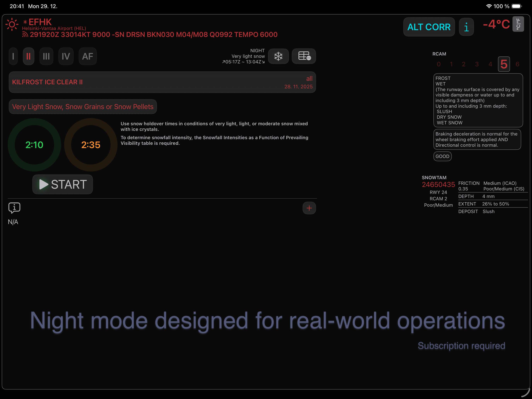This screenshot has height=399, width=532.
Task: Select fluid Type I tab
Action: tap(13, 56)
